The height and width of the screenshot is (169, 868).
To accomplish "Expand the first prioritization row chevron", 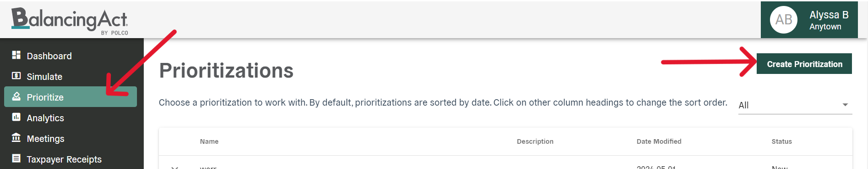I will click(x=175, y=167).
